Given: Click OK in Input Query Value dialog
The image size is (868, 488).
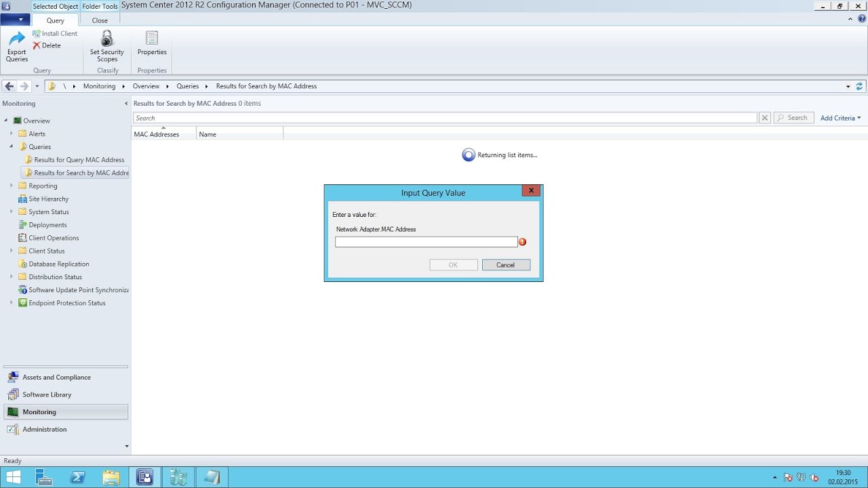Looking at the screenshot, I should [454, 265].
